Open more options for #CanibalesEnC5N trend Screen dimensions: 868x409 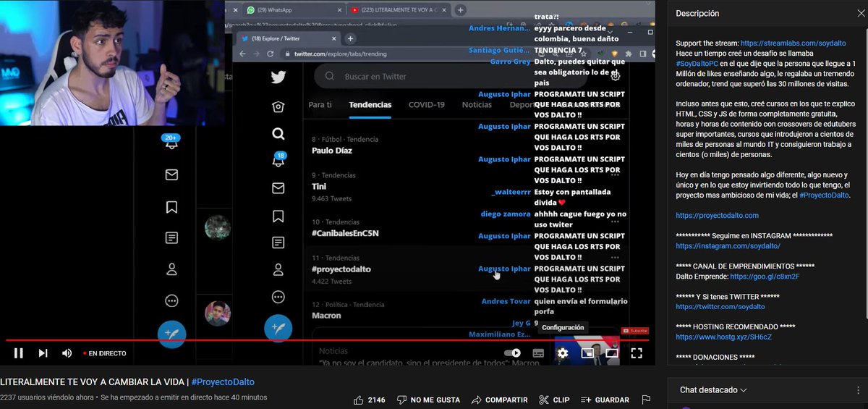(615, 222)
